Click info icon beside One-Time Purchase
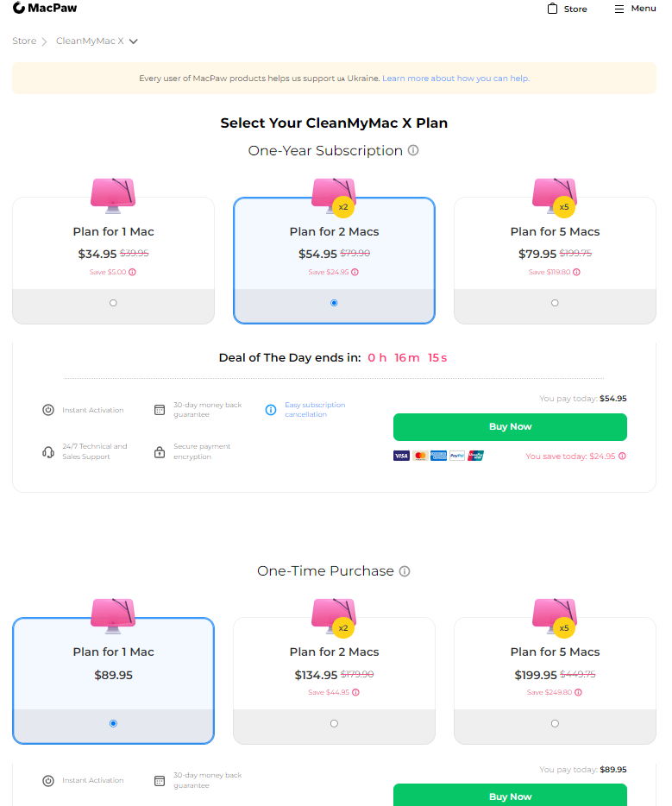The width and height of the screenshot is (672, 806). coord(405,571)
